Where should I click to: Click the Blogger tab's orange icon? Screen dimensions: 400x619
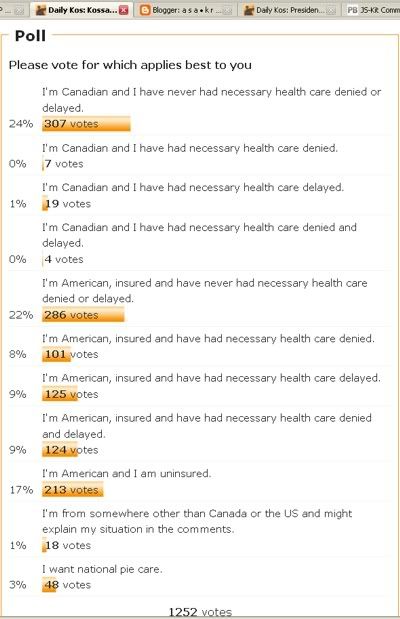click(145, 10)
